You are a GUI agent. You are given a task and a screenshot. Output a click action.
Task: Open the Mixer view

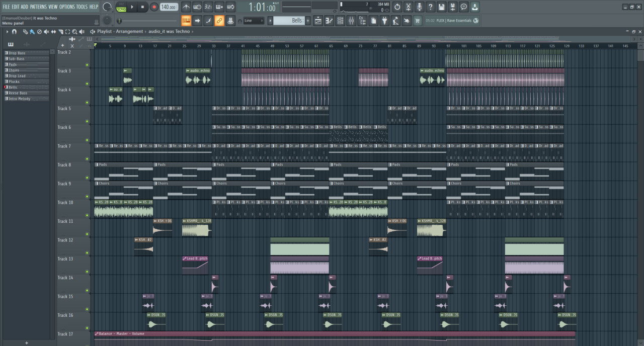pyautogui.click(x=351, y=21)
